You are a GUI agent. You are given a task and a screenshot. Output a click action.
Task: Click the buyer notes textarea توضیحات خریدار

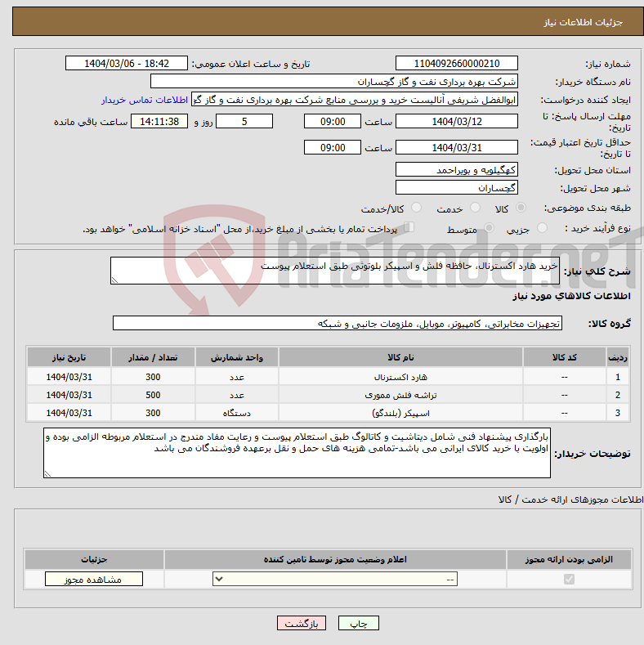coord(297,453)
